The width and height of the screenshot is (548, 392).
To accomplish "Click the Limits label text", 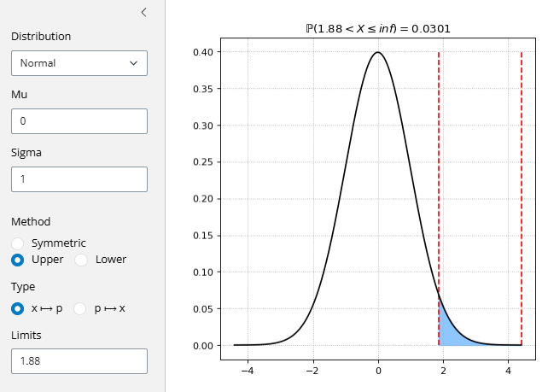I will click(26, 335).
